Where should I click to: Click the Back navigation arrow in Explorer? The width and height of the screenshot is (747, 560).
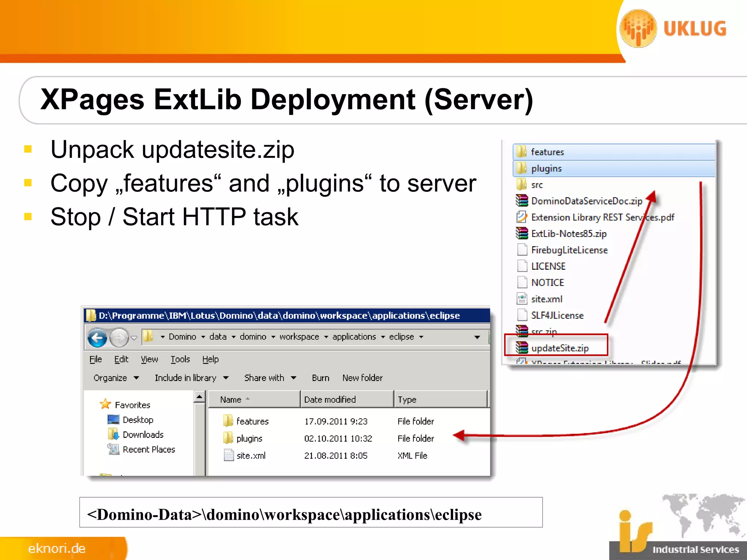click(97, 338)
